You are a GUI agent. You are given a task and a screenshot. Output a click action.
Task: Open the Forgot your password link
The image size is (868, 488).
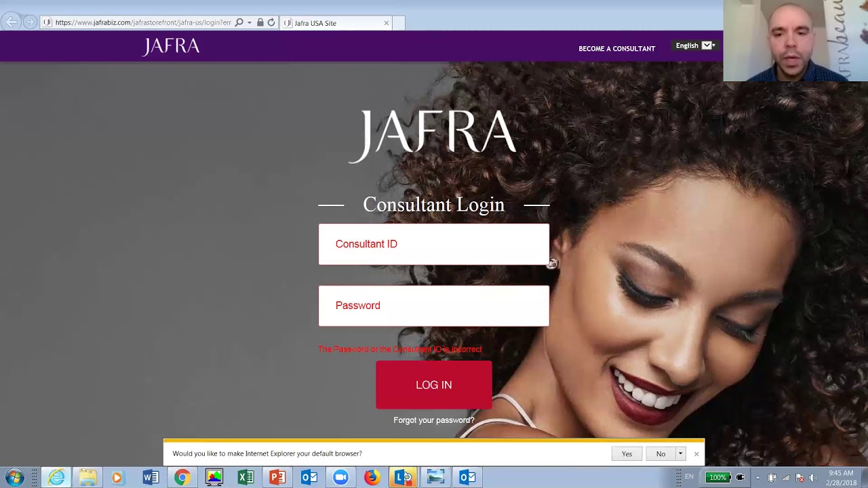point(434,420)
